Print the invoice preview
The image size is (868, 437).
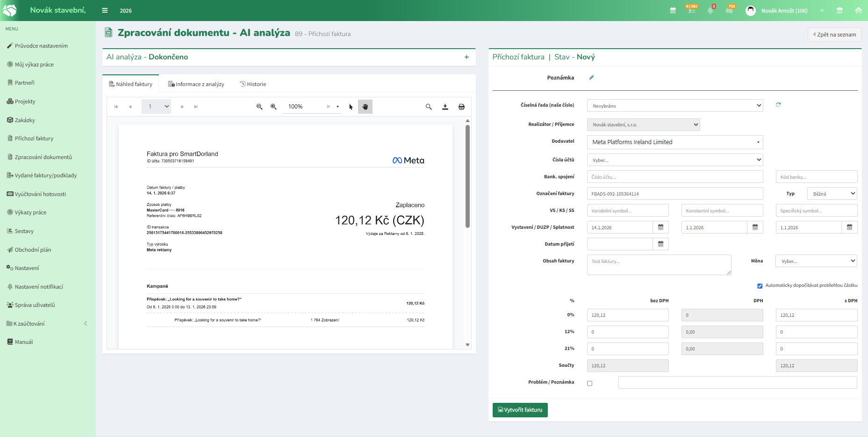[461, 107]
